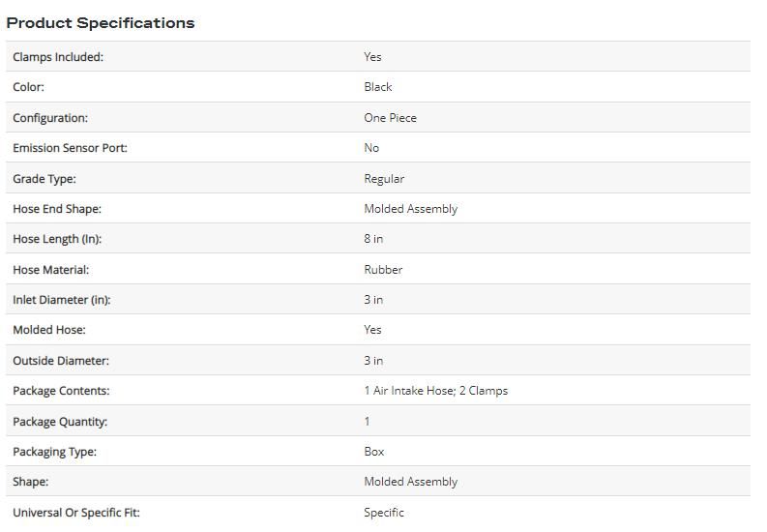Select the Hose Length value 8 in
The width and height of the screenshot is (767, 532).
coord(373,239)
